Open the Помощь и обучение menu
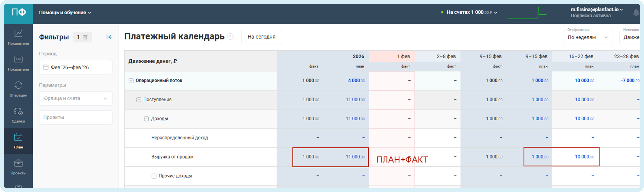 pos(65,12)
